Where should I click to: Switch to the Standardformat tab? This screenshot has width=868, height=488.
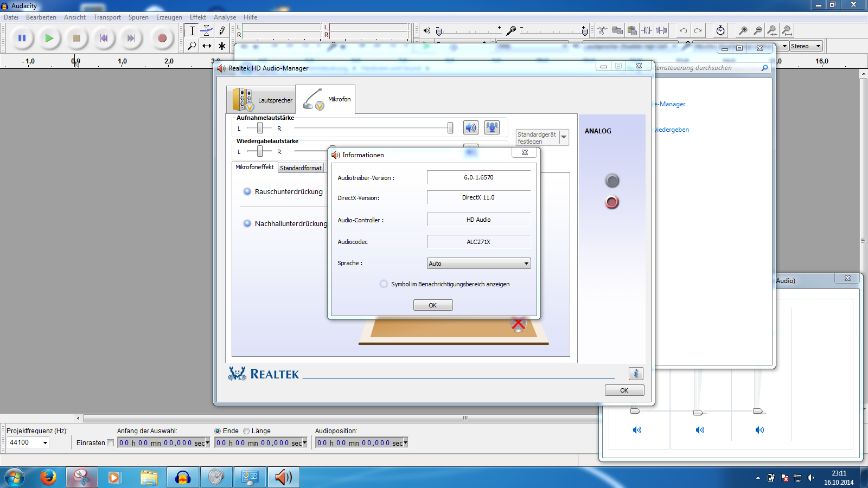[x=301, y=168]
